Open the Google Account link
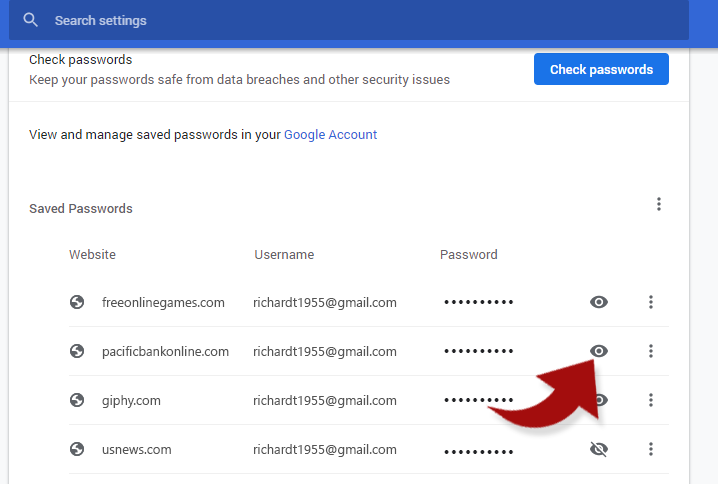 pos(330,135)
